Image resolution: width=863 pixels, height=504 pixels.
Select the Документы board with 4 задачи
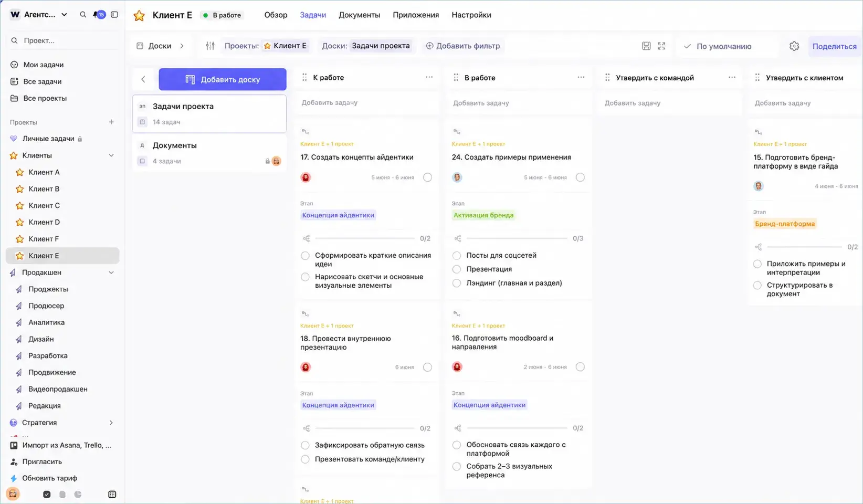pos(209,153)
